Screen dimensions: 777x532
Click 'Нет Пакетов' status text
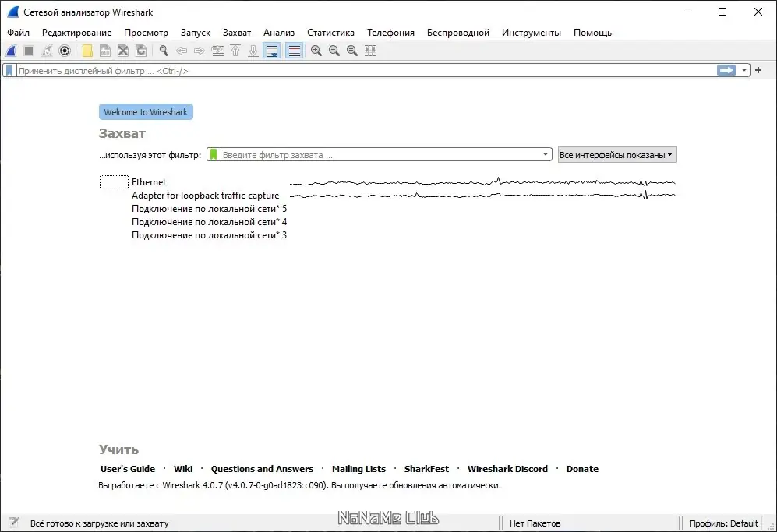pos(535,523)
